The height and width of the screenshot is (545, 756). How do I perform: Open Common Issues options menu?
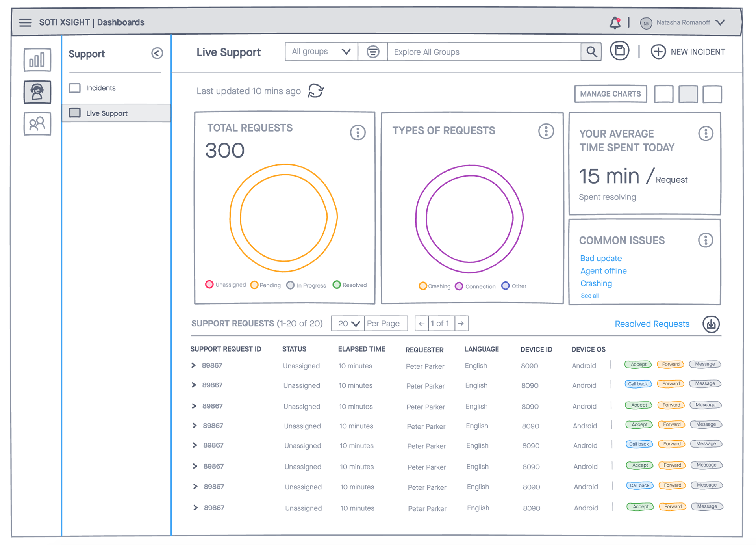coord(705,240)
